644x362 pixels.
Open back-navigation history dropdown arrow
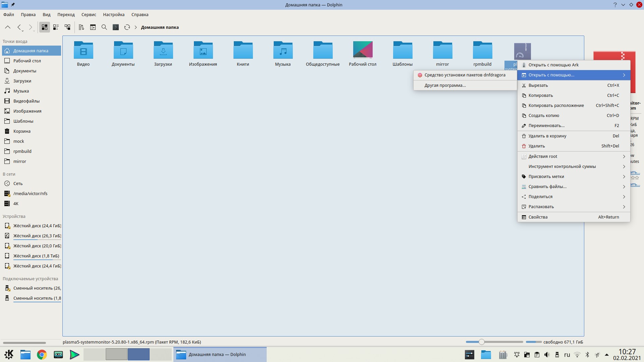click(22, 31)
